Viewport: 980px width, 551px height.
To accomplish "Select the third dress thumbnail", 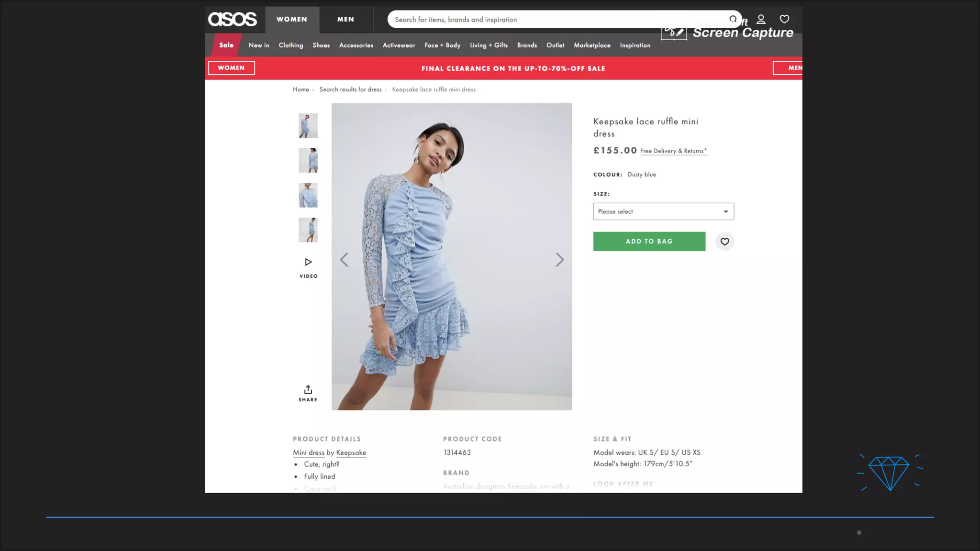I will (x=308, y=195).
